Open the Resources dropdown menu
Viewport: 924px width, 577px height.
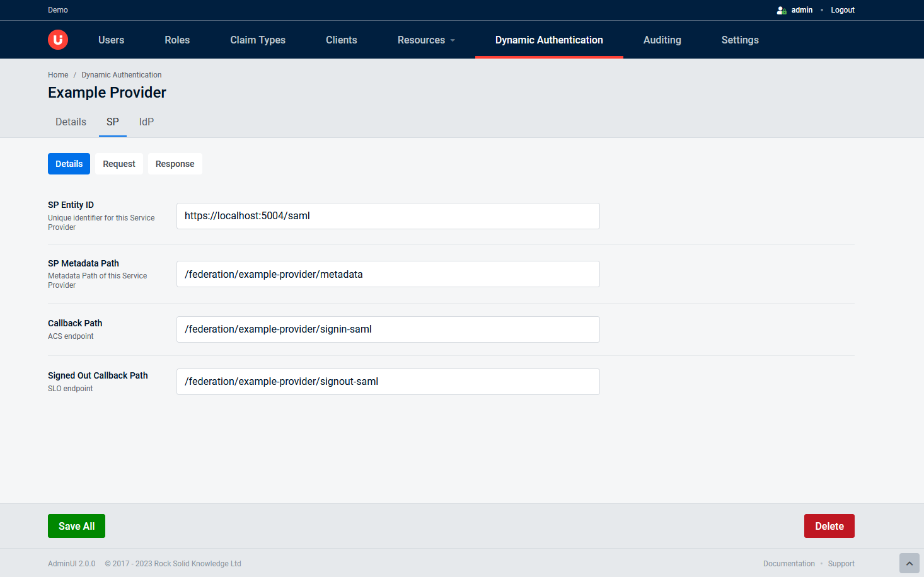pos(426,40)
